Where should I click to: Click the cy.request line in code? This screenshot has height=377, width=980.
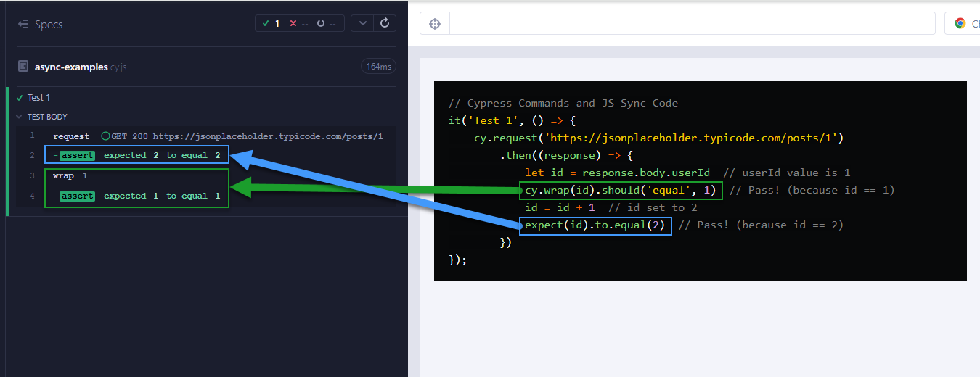click(658, 138)
